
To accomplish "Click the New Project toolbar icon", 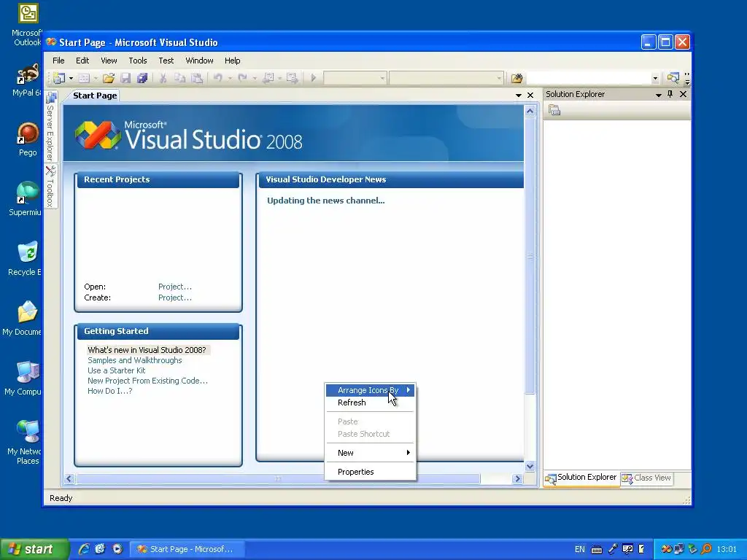I will (59, 77).
